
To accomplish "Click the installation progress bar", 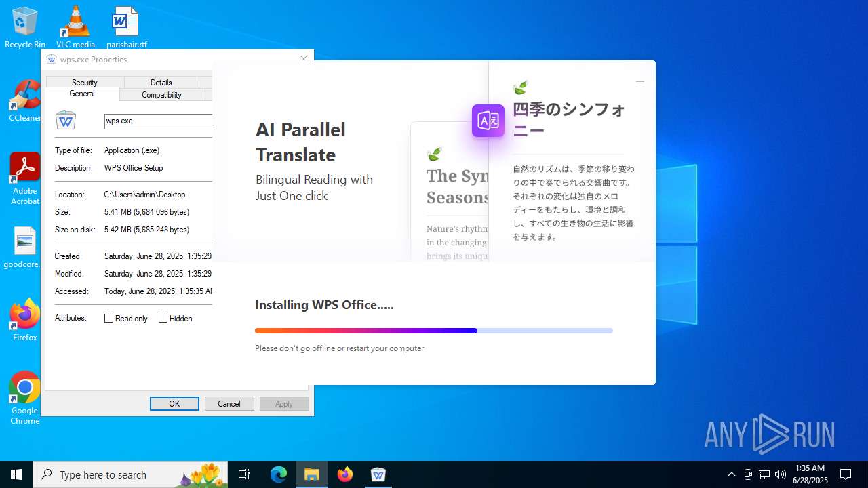I will click(434, 331).
